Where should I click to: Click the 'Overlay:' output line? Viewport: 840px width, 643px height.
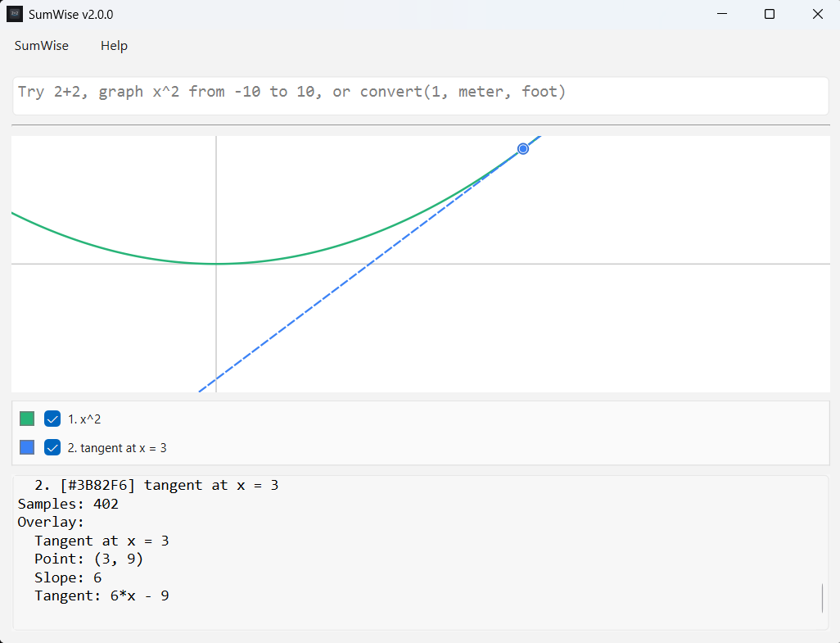(51, 522)
